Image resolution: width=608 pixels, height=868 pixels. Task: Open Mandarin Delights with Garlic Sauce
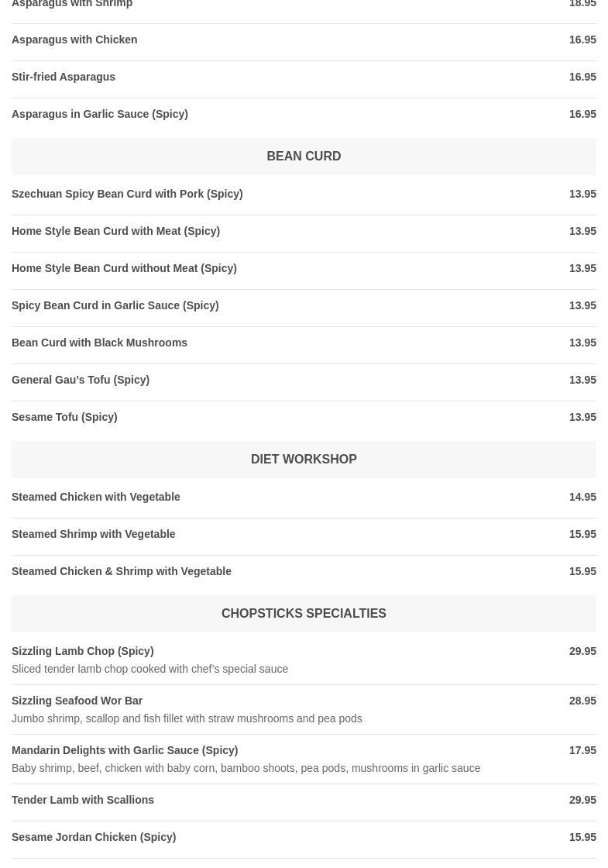(125, 750)
